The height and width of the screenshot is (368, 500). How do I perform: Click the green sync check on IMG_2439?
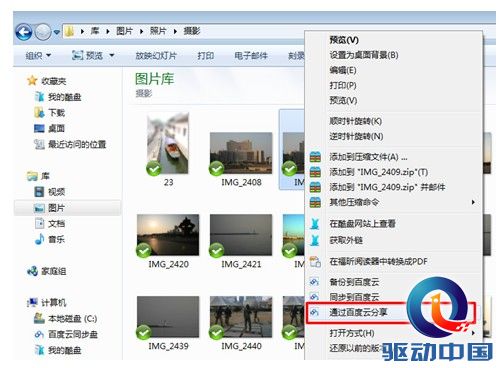click(x=143, y=332)
